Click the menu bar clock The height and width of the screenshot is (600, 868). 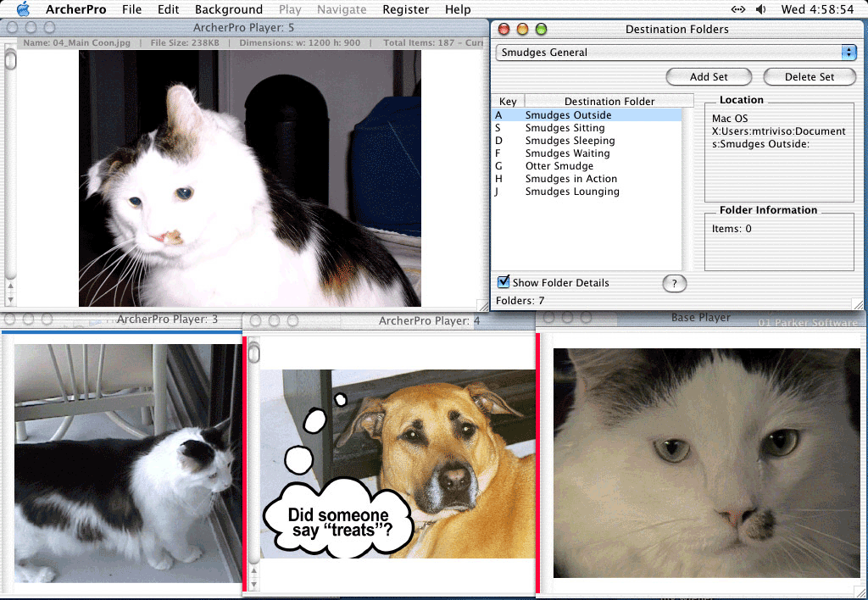click(817, 9)
